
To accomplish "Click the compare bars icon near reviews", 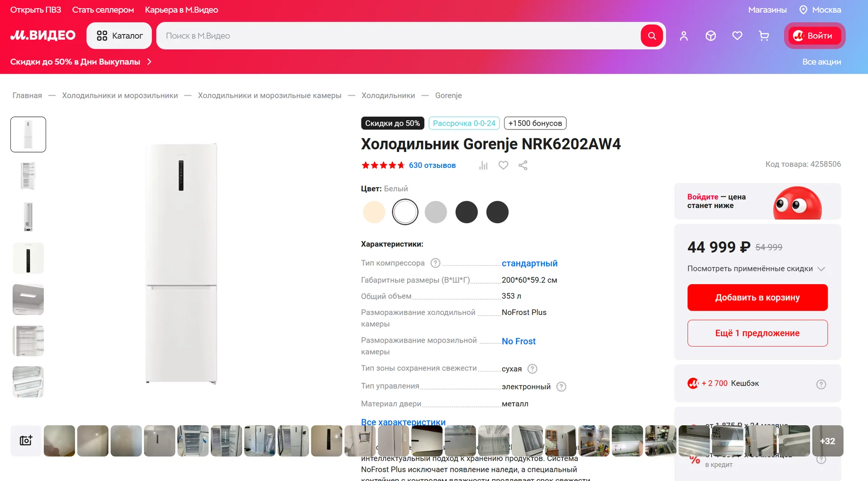I will pyautogui.click(x=483, y=165).
